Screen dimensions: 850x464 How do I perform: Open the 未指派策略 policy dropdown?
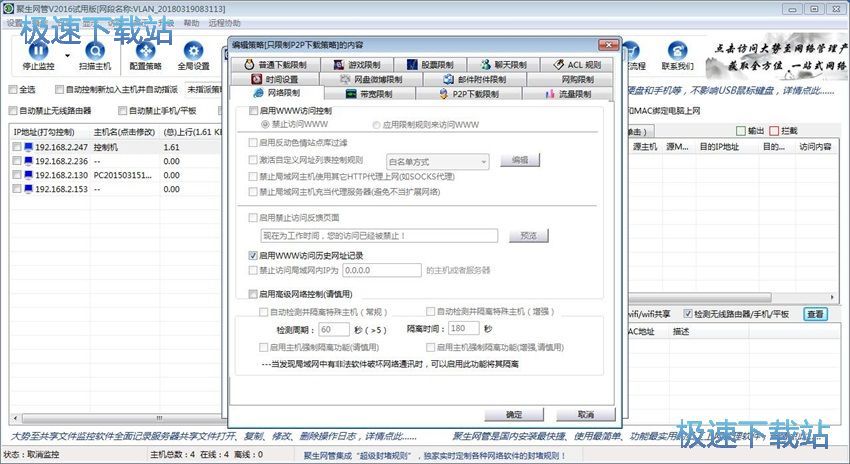[x=204, y=89]
